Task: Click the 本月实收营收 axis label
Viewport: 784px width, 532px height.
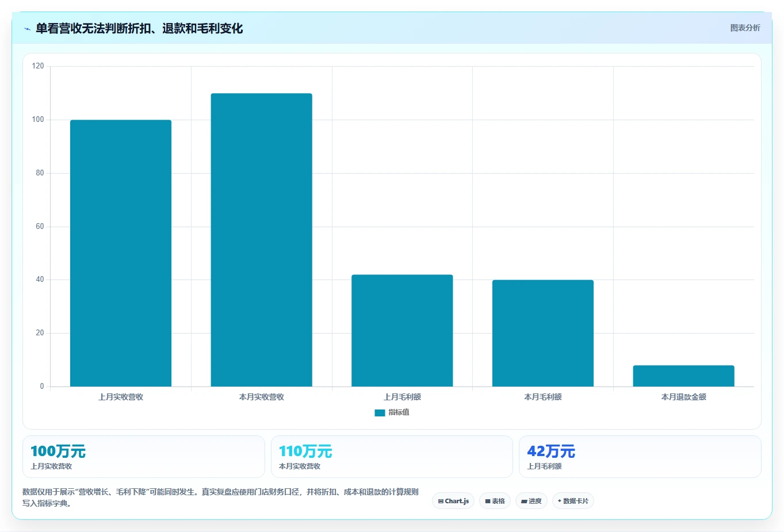Action: click(262, 397)
